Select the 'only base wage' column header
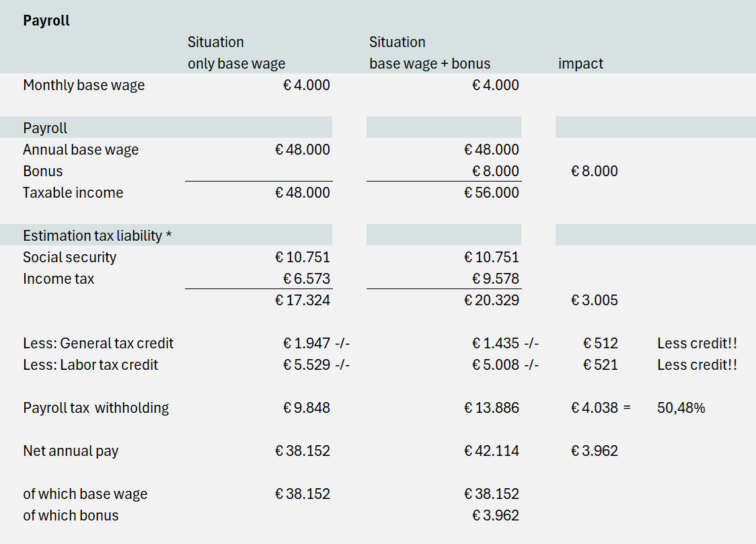756x544 pixels. [x=236, y=64]
